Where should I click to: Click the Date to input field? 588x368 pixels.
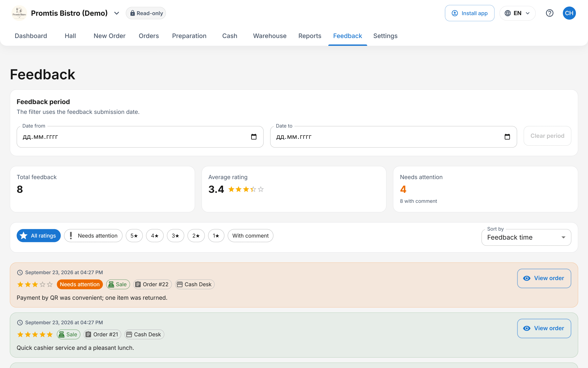point(393,137)
